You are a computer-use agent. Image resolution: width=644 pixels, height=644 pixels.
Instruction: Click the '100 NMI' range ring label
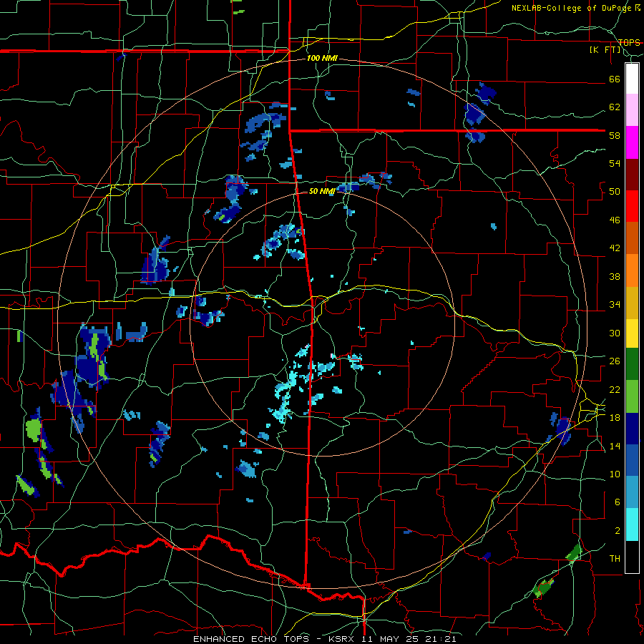pos(322,59)
